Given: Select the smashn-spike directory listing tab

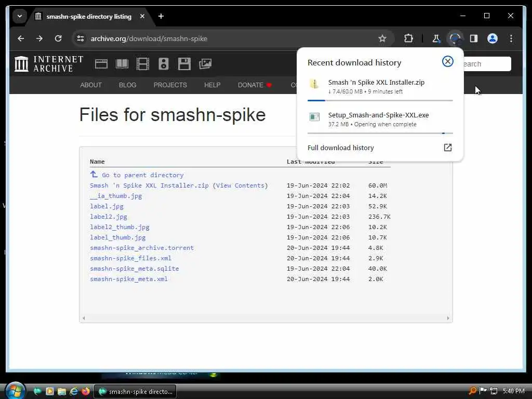Looking at the screenshot, I should pyautogui.click(x=89, y=16).
